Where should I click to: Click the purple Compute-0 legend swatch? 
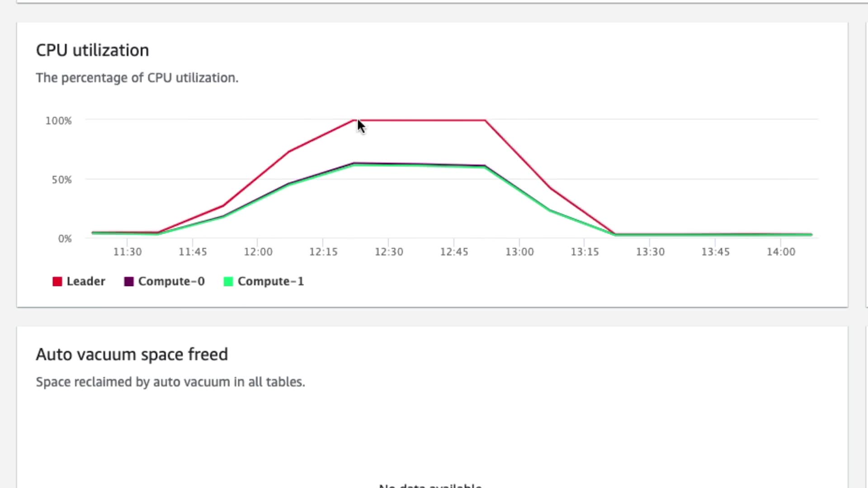coord(129,282)
